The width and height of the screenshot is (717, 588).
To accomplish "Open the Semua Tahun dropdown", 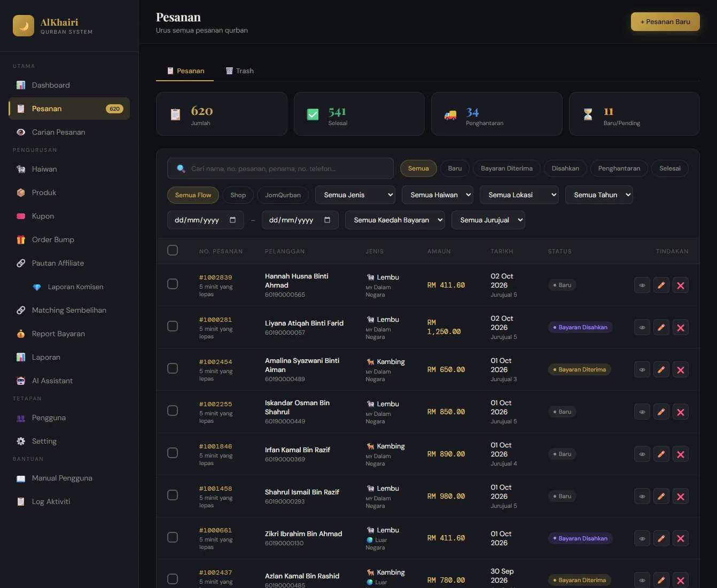I will click(x=599, y=195).
